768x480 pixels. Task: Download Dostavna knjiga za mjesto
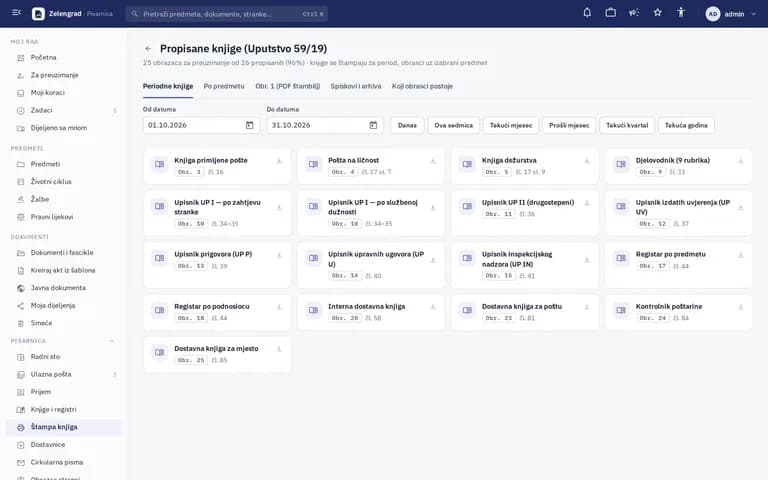pos(279,349)
